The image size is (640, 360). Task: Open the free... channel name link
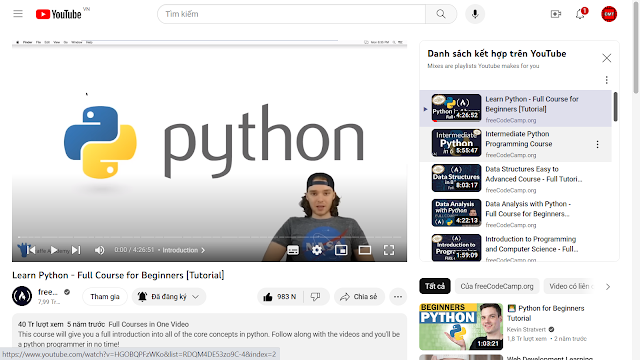tap(48, 292)
